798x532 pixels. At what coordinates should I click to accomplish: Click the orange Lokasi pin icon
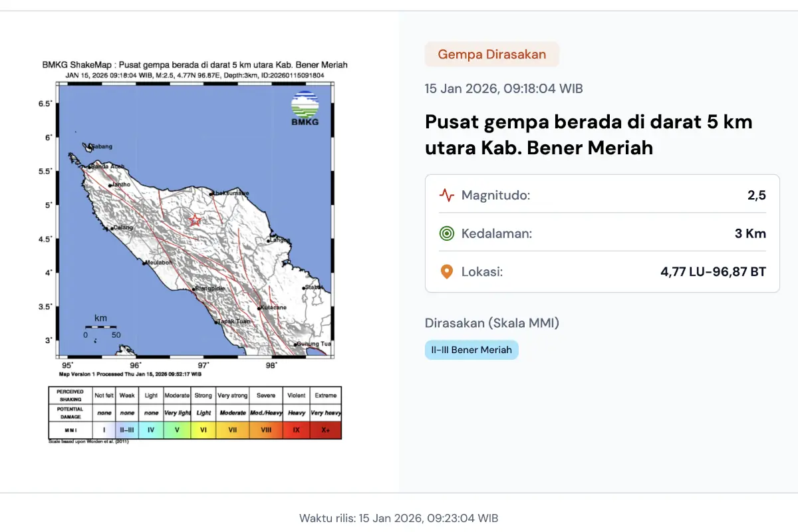446,271
